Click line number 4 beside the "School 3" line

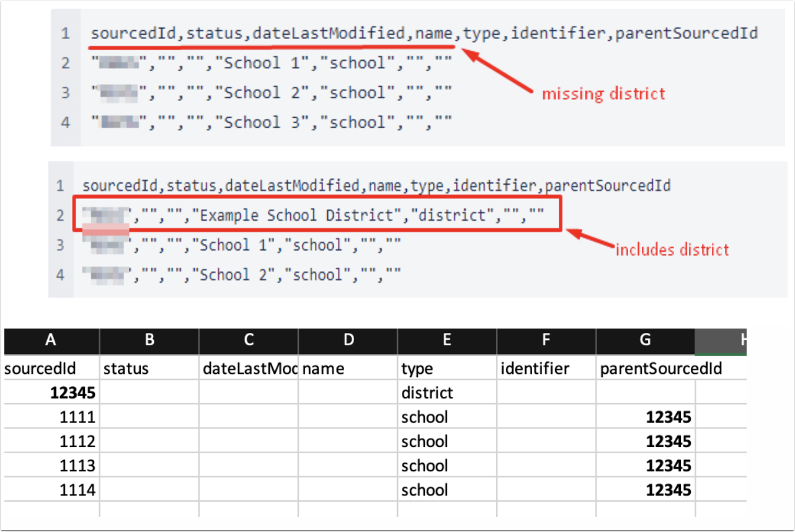65,122
